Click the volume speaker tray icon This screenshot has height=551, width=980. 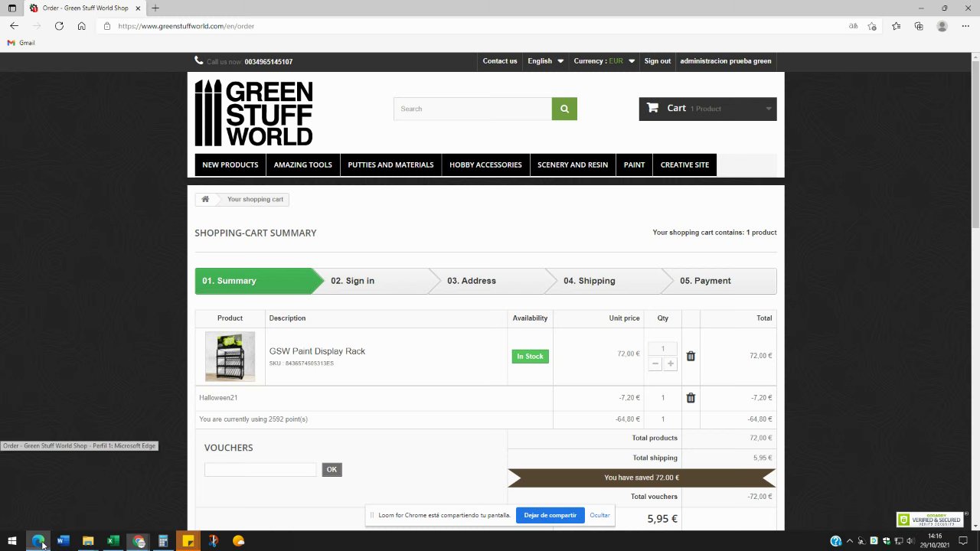(910, 541)
